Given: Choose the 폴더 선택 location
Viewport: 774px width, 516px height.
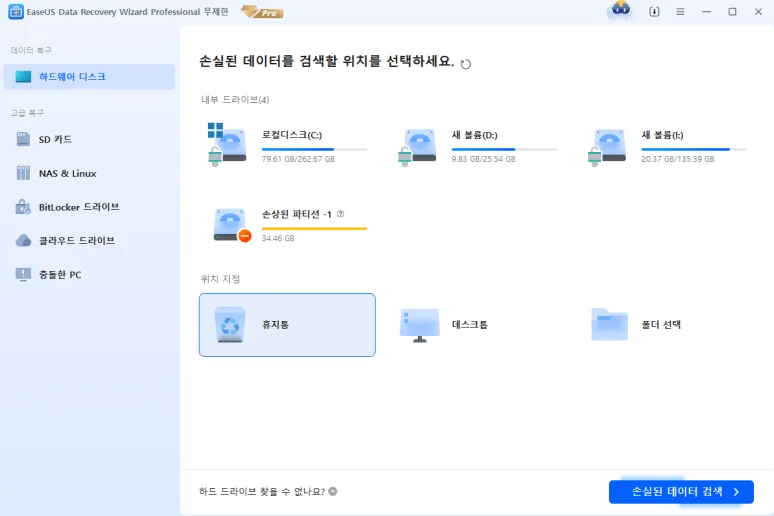Looking at the screenshot, I should [x=660, y=325].
